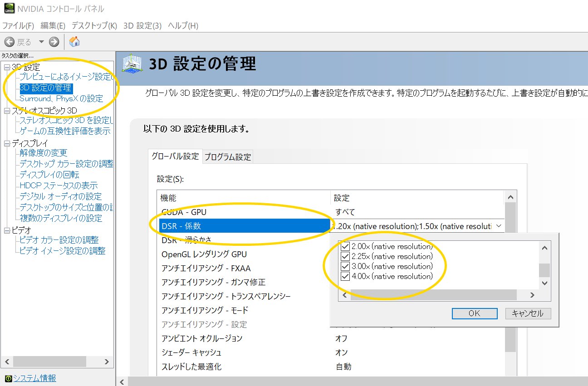Click up arrow of settings list scrollbar

(510, 197)
